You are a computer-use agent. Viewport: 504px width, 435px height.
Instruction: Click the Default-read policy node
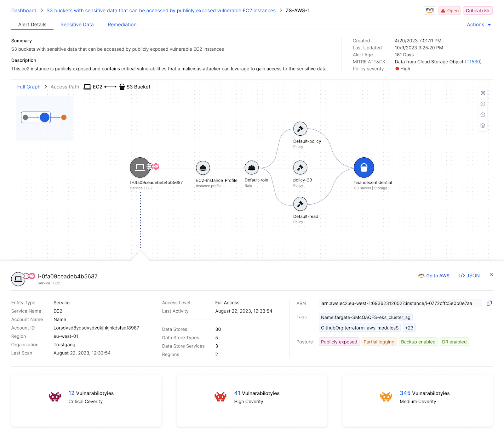point(300,204)
